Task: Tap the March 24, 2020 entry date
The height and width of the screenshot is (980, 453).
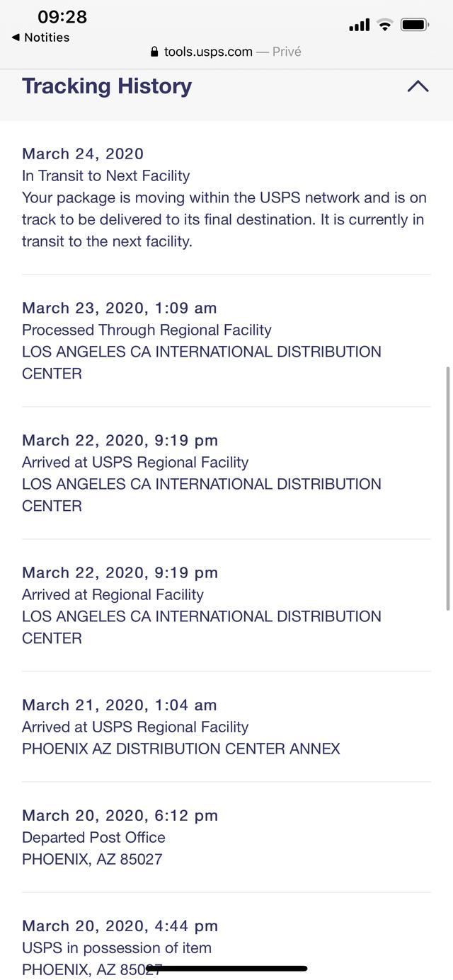Action: coord(83,154)
